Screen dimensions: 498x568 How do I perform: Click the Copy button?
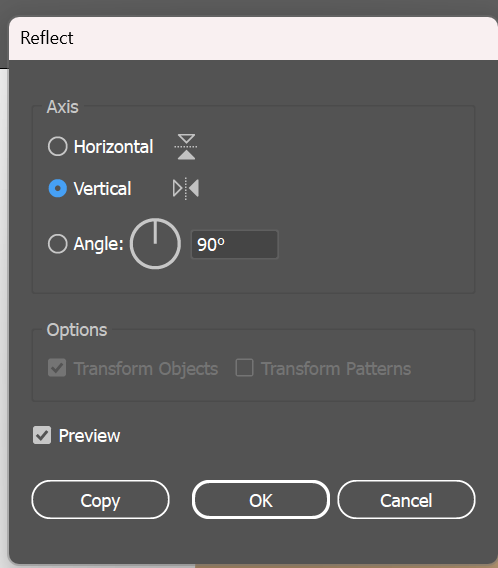pyautogui.click(x=100, y=500)
